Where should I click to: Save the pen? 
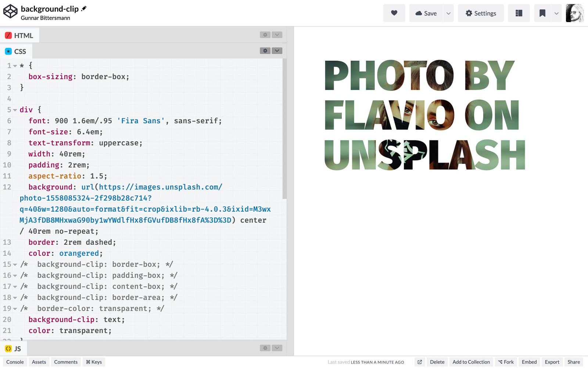point(426,13)
